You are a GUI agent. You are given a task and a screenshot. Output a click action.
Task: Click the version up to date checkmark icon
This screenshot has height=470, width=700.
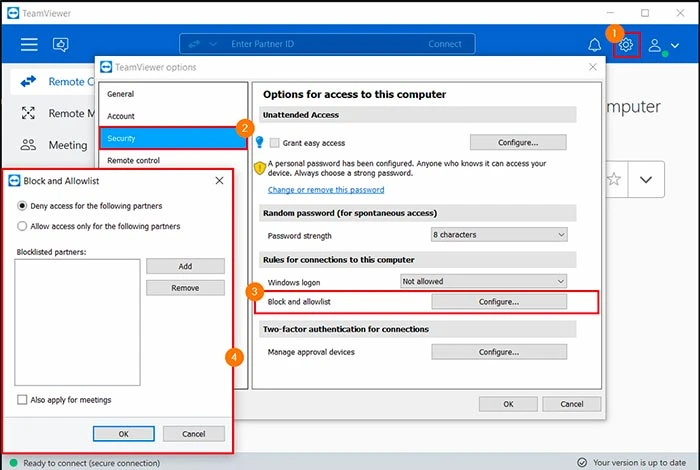coord(582,462)
